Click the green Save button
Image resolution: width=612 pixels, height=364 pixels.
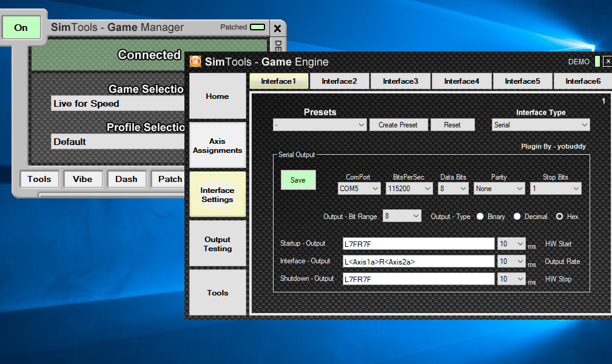(298, 180)
